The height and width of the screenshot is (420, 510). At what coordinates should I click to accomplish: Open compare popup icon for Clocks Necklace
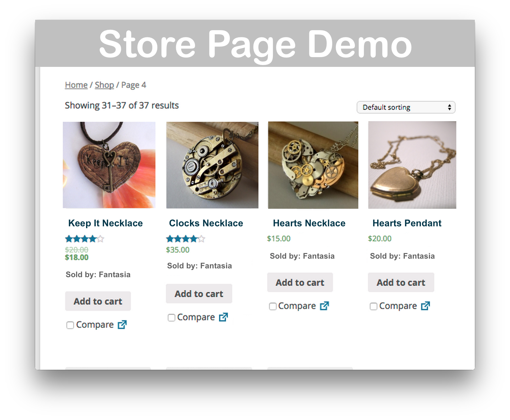click(x=223, y=317)
